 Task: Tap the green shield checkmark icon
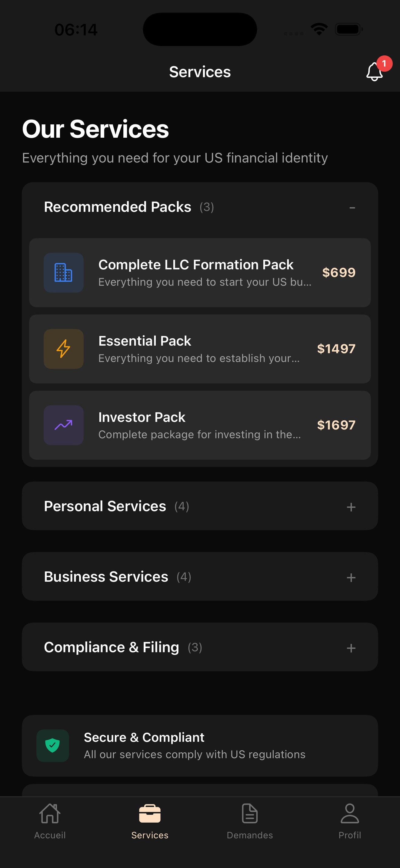[53, 746]
